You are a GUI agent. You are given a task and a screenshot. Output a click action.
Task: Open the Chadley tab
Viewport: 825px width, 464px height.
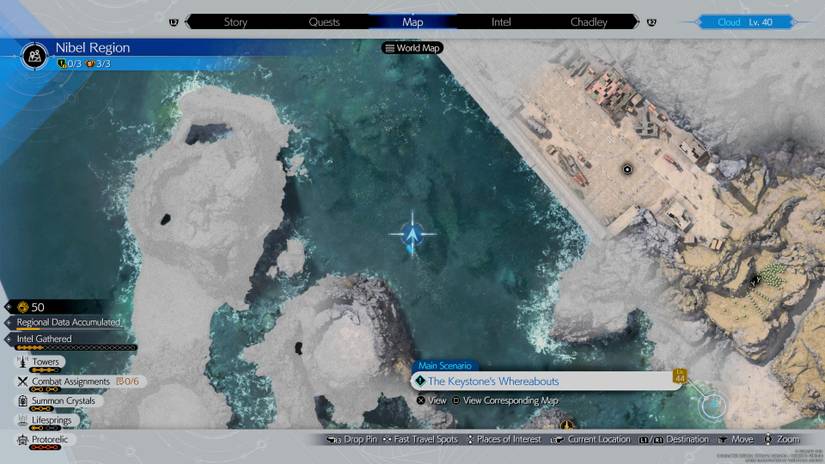coord(588,21)
